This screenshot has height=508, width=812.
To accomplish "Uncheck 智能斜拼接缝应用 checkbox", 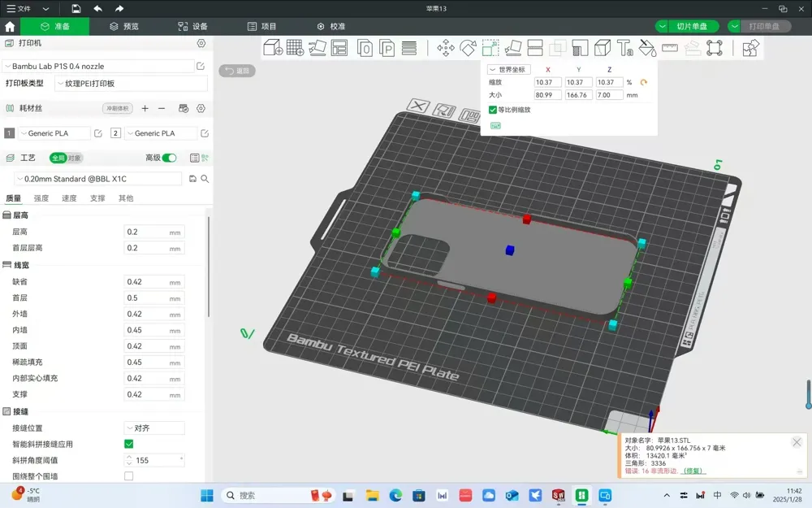I will (129, 445).
